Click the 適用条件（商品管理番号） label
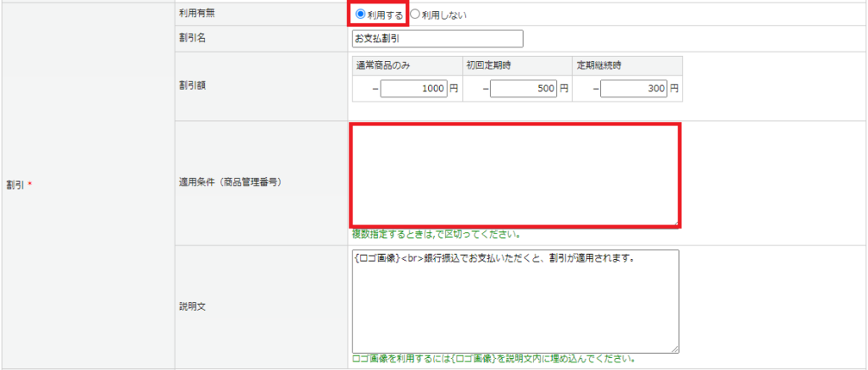Viewport: 868px width, 370px height. pos(231,183)
